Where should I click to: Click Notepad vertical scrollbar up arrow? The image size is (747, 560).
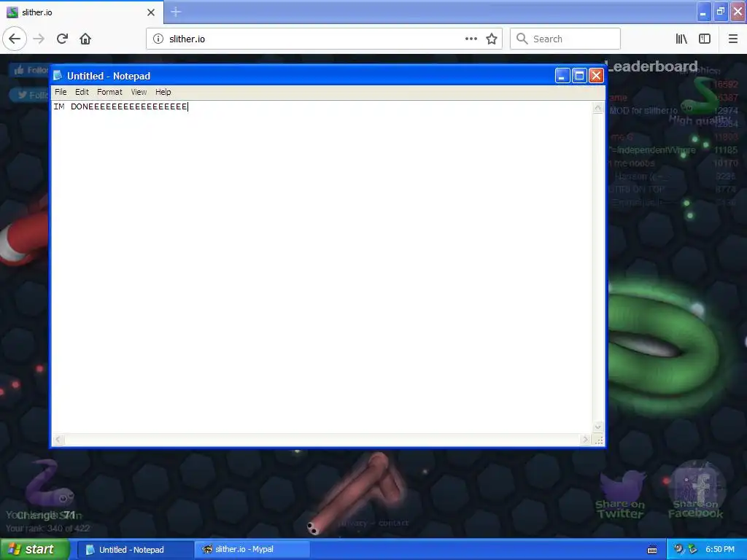(598, 108)
